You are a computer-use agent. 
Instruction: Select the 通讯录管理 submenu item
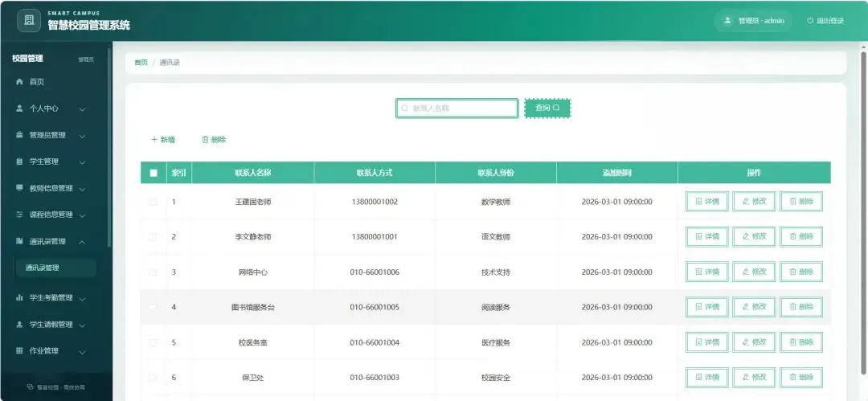(x=56, y=268)
